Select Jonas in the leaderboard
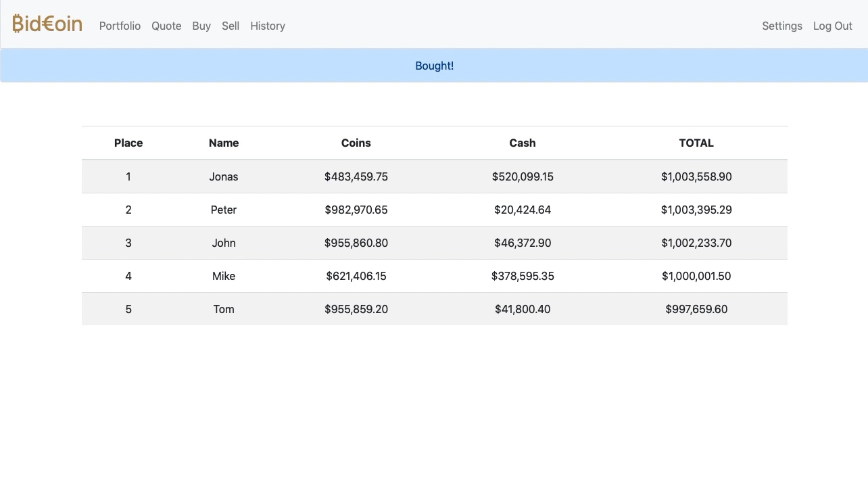Image resolution: width=868 pixels, height=499 pixels. (x=224, y=176)
